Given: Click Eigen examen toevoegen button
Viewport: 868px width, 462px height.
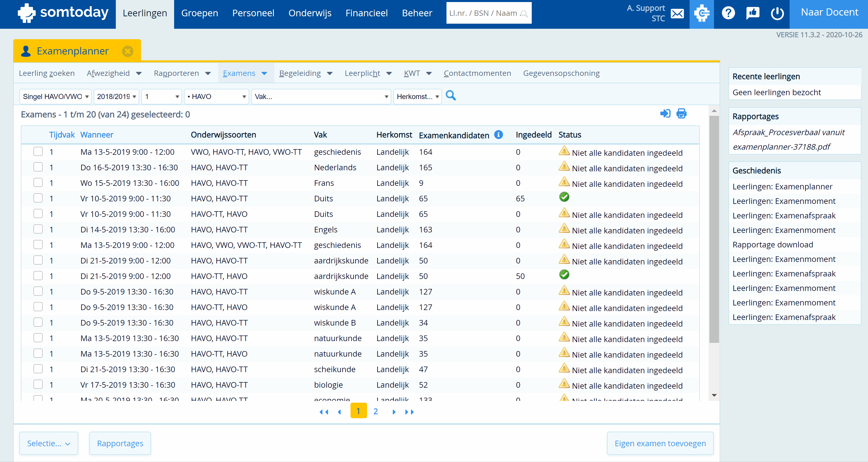Looking at the screenshot, I should coord(660,443).
